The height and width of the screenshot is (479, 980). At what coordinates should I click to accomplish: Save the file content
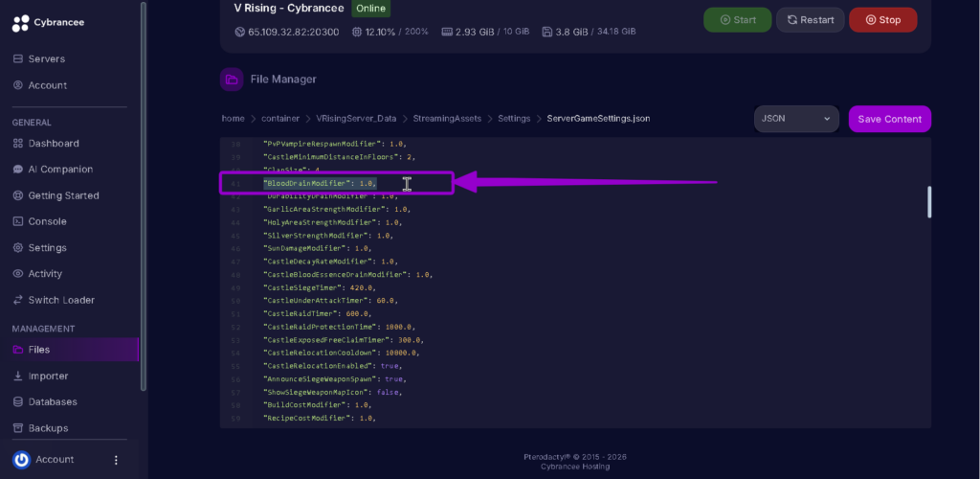pyautogui.click(x=889, y=119)
